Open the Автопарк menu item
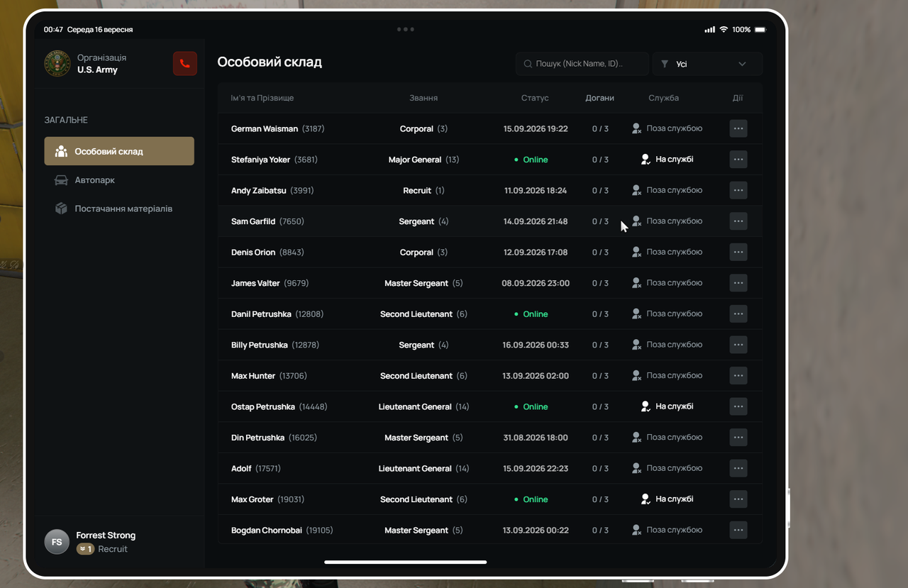 click(x=119, y=180)
